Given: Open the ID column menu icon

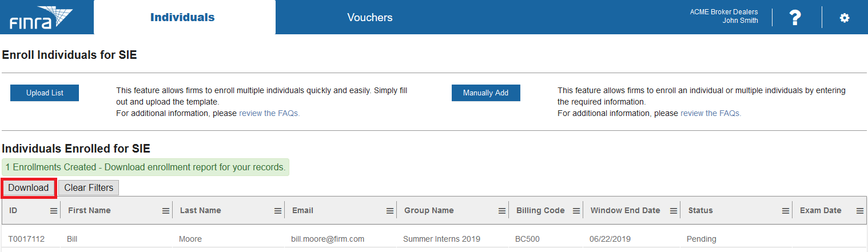Looking at the screenshot, I should coord(54,211).
